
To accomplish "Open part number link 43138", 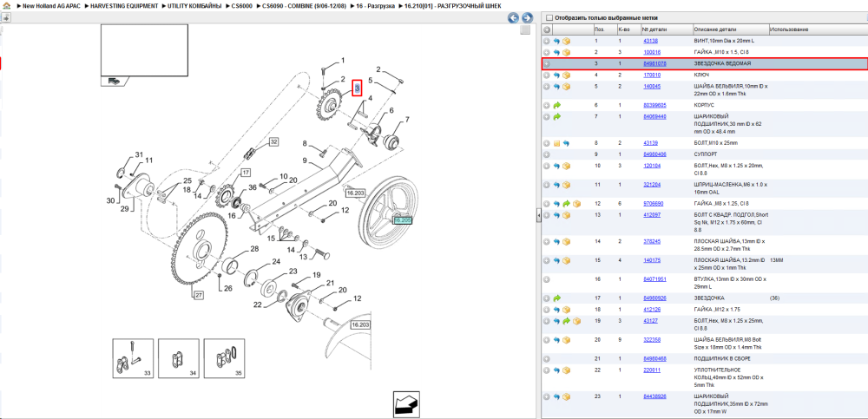I will click(650, 41).
